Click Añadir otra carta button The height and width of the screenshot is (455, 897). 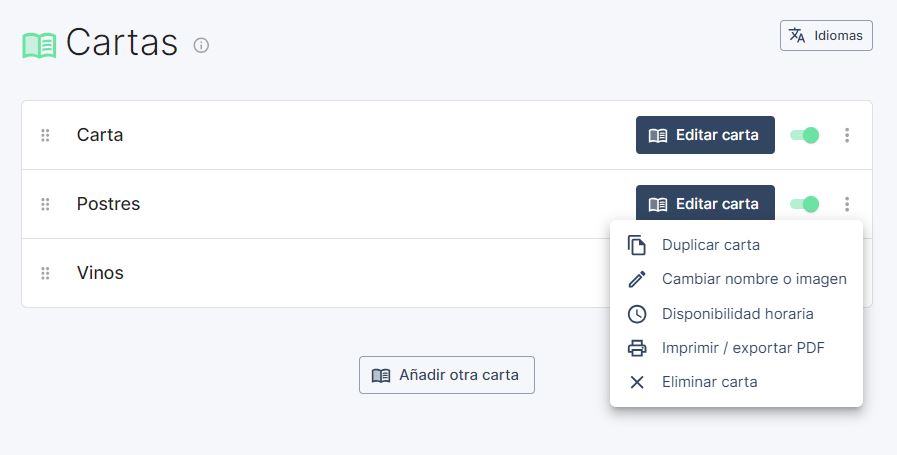(447, 375)
